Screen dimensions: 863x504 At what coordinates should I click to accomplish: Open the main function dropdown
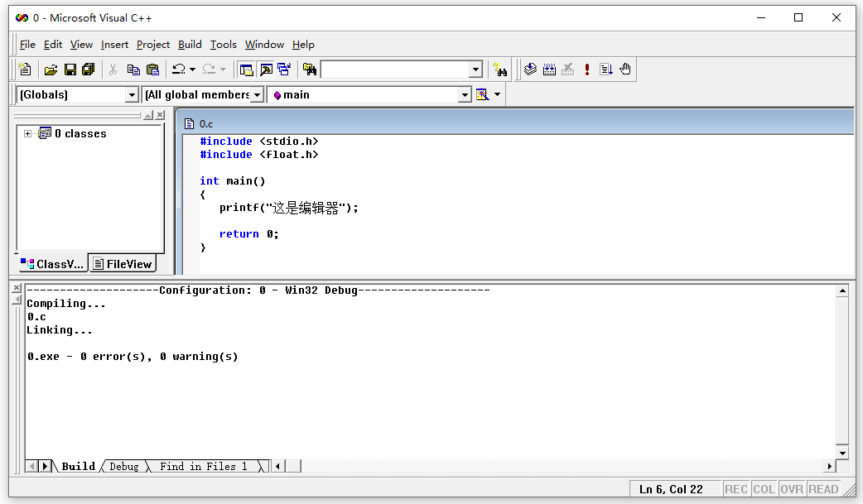[465, 95]
